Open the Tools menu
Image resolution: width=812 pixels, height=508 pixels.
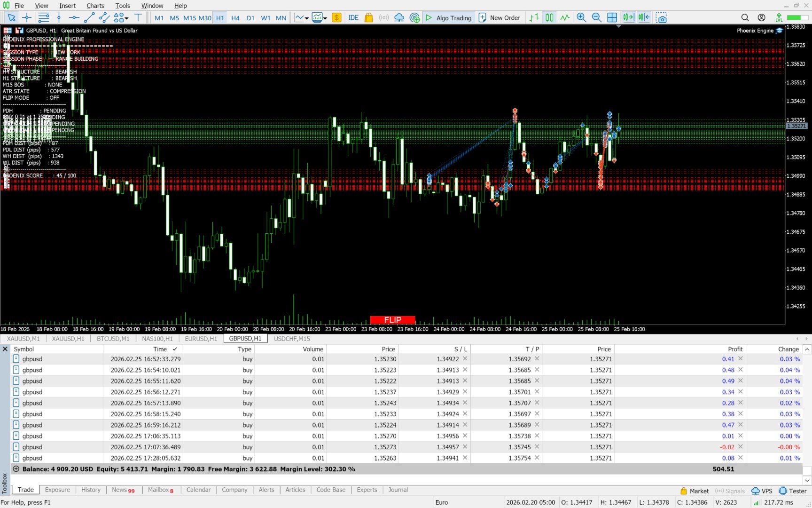[123, 6]
